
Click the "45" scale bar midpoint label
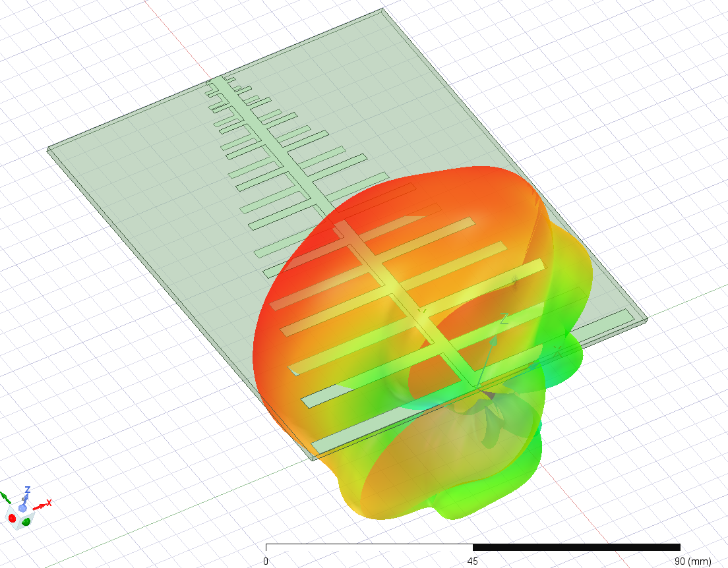(473, 561)
